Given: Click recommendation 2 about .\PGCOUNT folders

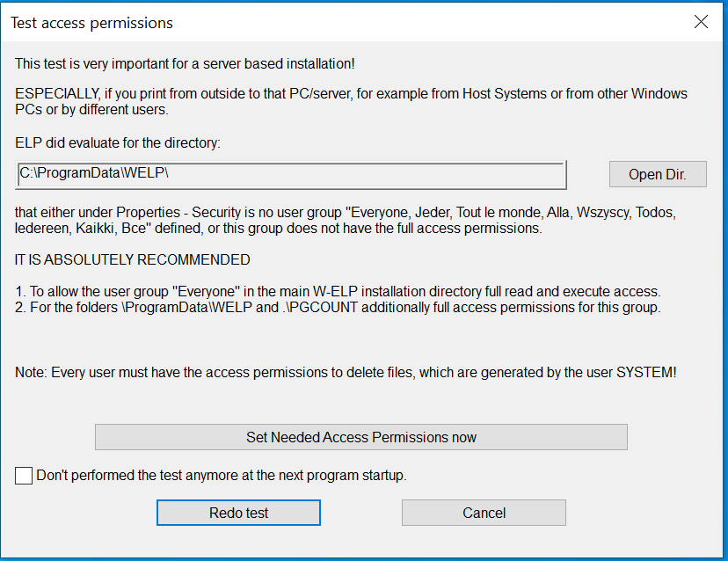Looking at the screenshot, I should tap(338, 308).
